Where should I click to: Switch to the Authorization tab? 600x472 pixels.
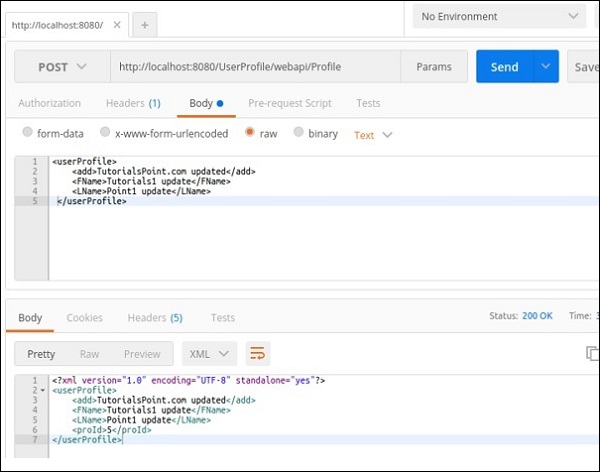(x=50, y=103)
